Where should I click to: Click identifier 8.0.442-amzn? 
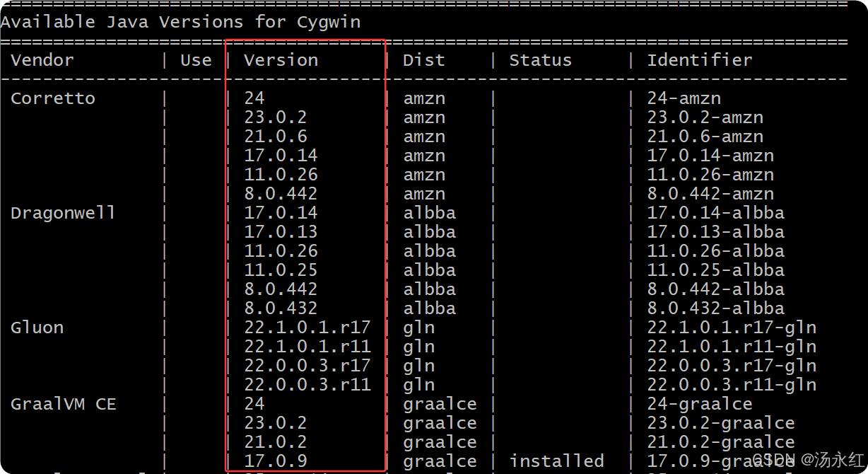[x=710, y=194]
